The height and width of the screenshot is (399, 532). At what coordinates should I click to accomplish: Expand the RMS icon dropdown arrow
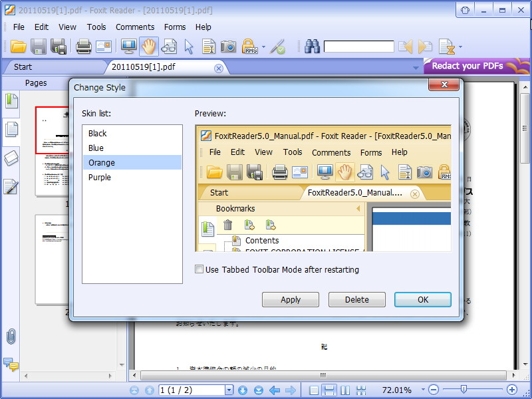263,47
